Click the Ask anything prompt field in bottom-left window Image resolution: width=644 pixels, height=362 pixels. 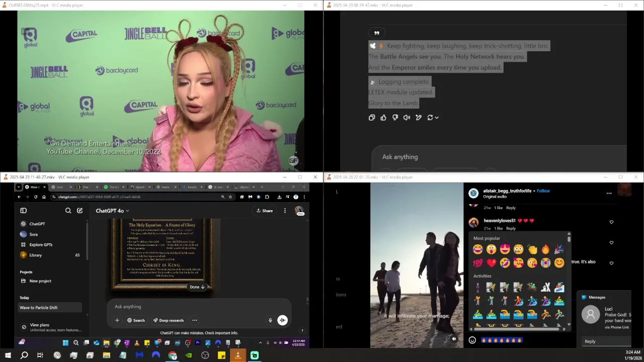coord(199,307)
